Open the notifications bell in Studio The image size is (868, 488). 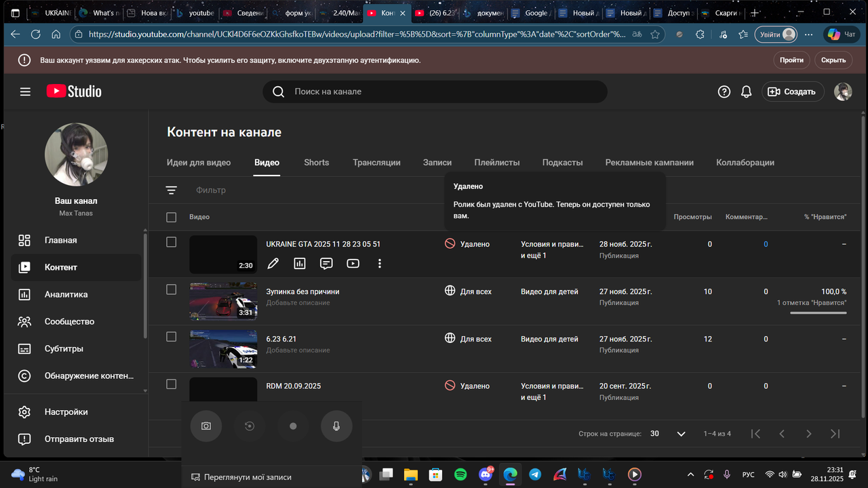[x=747, y=91]
